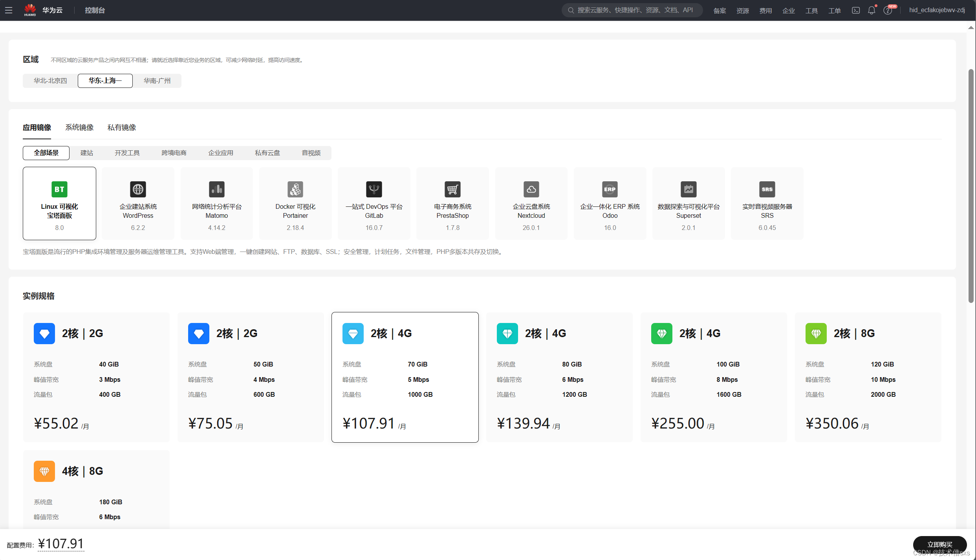Open 工具 in top menu
Viewport: 976px width, 560px height.
812,11
